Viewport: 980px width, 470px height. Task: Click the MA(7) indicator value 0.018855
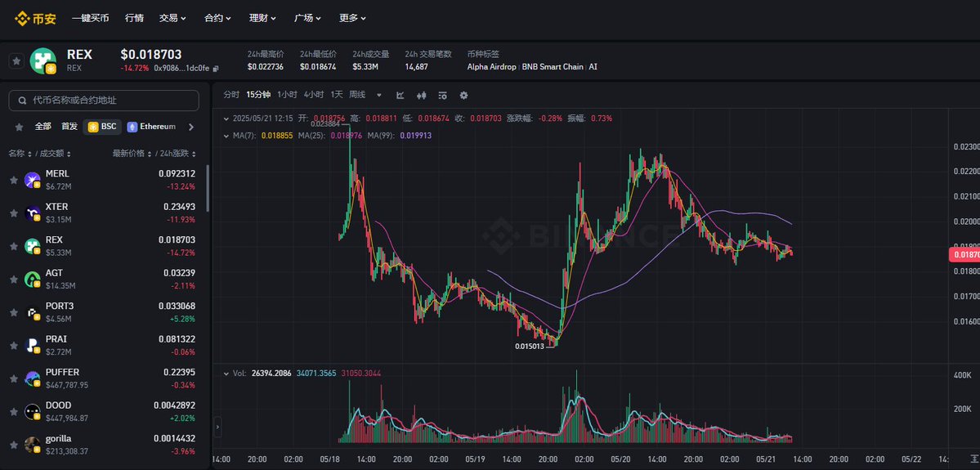[277, 135]
